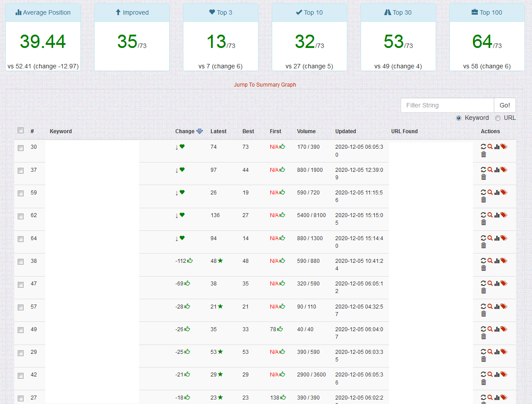This screenshot has width=532, height=404.
Task: Click trash delete icon for row 29
Action: point(484,359)
